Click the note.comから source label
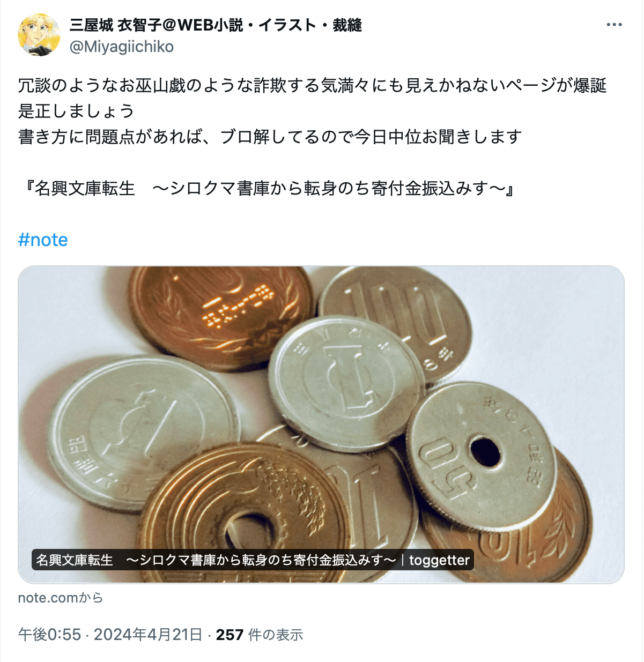644x662 pixels. tap(60, 598)
